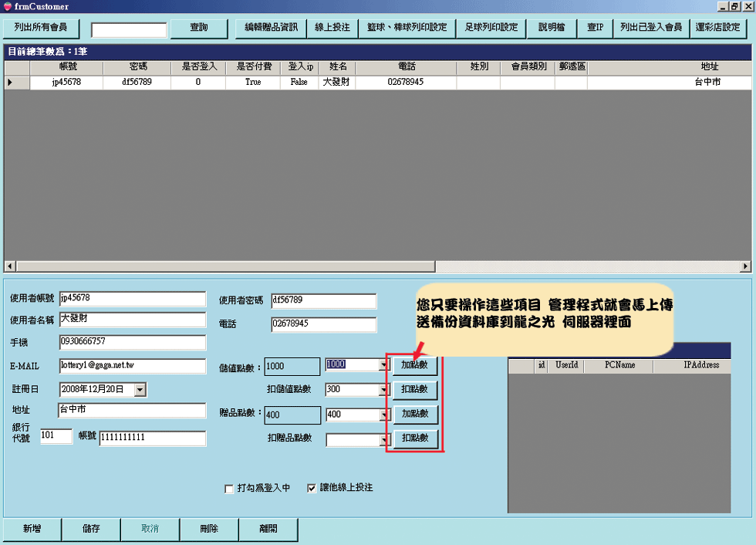This screenshot has width=756, height=545.
Task: Enable the 打勾為登入中 checkbox
Action: pyautogui.click(x=229, y=489)
